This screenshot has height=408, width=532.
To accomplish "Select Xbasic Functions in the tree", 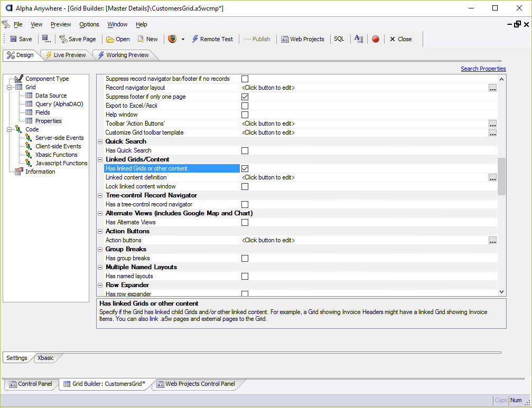I will pos(57,155).
